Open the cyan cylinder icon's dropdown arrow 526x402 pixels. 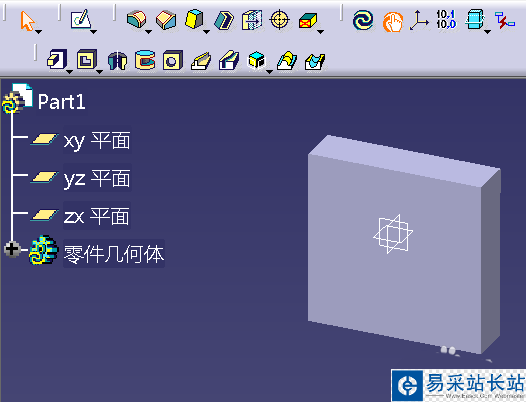(487, 32)
